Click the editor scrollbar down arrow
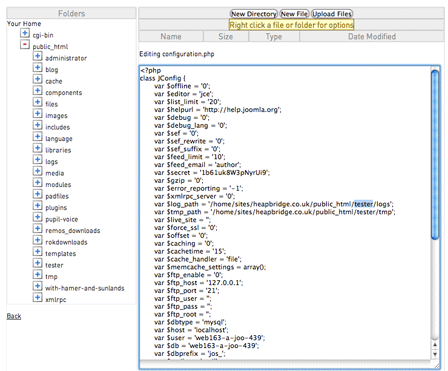 435,354
